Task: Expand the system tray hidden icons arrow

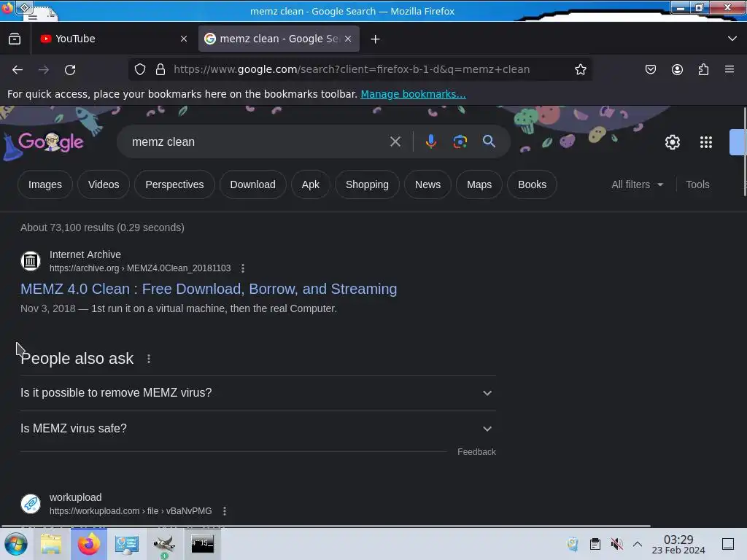Action: (638, 544)
